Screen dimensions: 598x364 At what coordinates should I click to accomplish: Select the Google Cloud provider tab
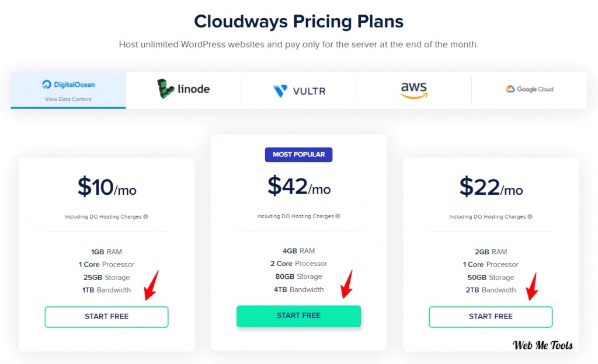coord(529,90)
